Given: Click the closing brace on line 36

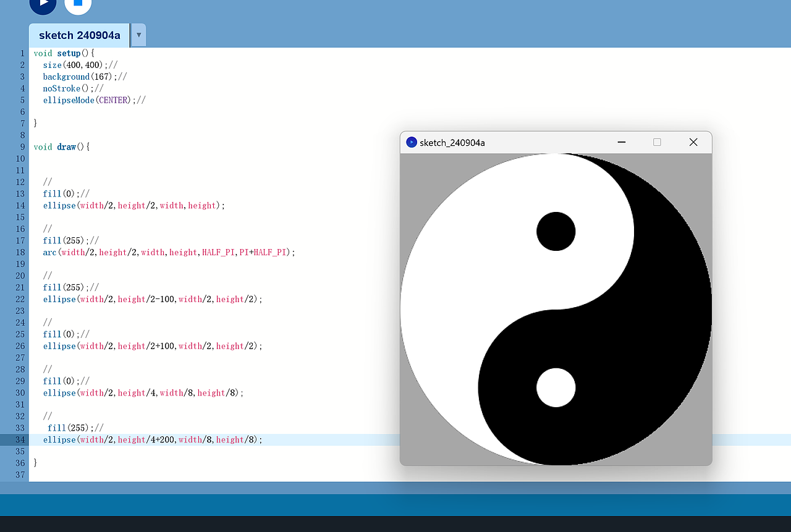Looking at the screenshot, I should 36,463.
